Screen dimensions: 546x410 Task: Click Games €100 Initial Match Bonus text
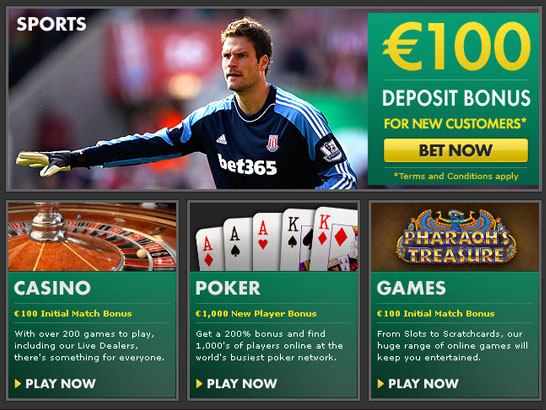tap(436, 314)
